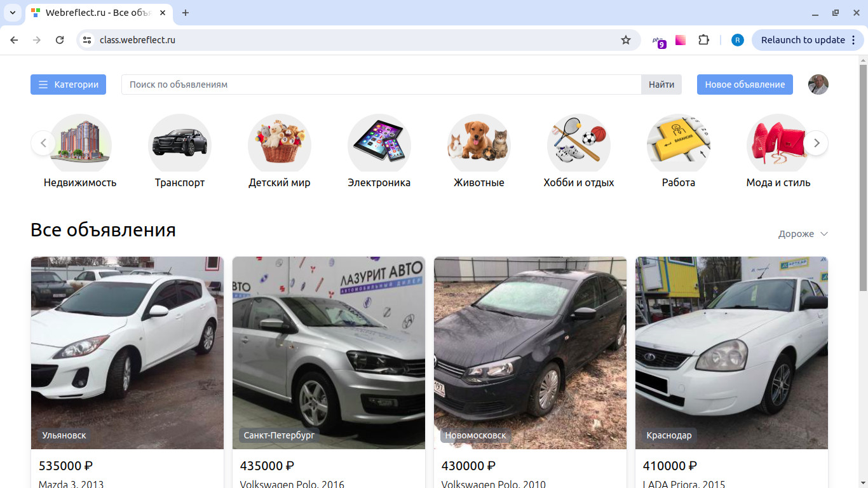Select the Животные pets icon

(x=479, y=143)
